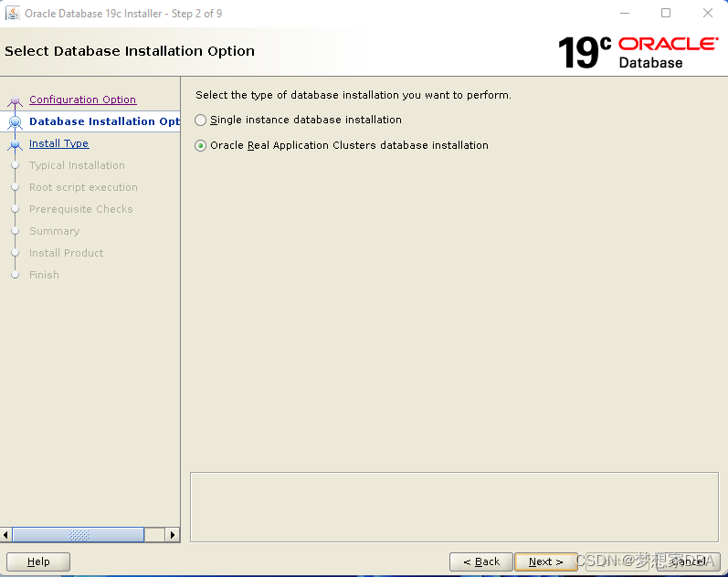Click the sidebar scroll left arrow

[5, 535]
